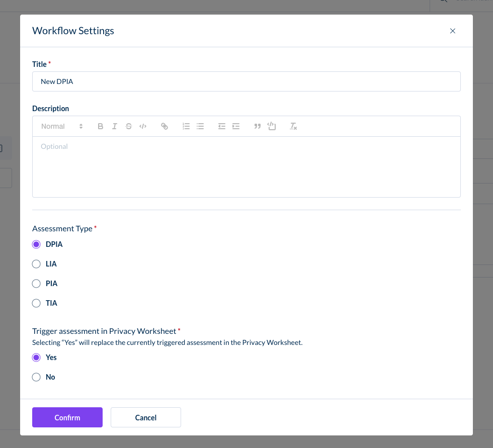Increase indent in description editor
The height and width of the screenshot is (448, 493).
[236, 126]
